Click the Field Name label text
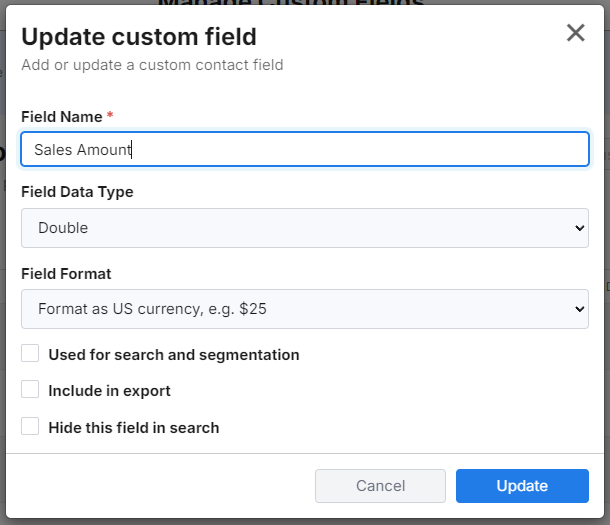The width and height of the screenshot is (610, 525). click(x=61, y=117)
